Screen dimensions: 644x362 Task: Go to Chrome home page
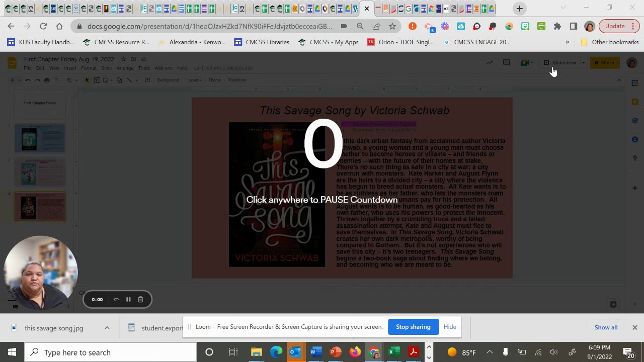59,26
